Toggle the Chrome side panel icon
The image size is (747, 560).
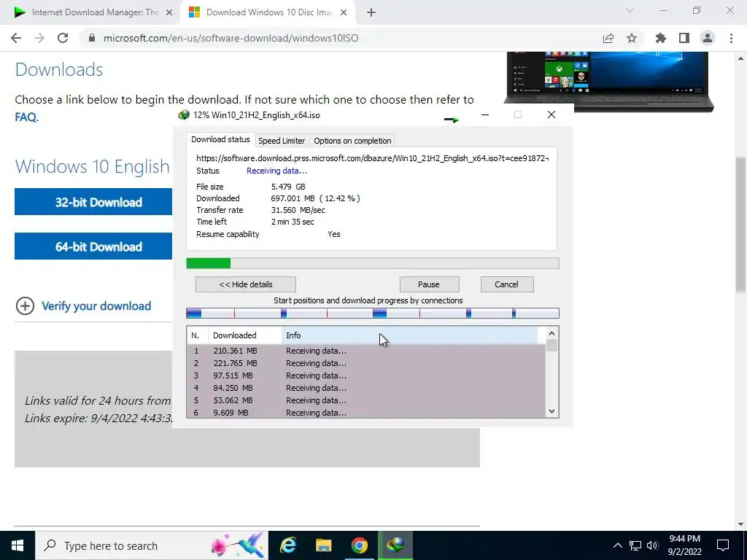coord(684,38)
